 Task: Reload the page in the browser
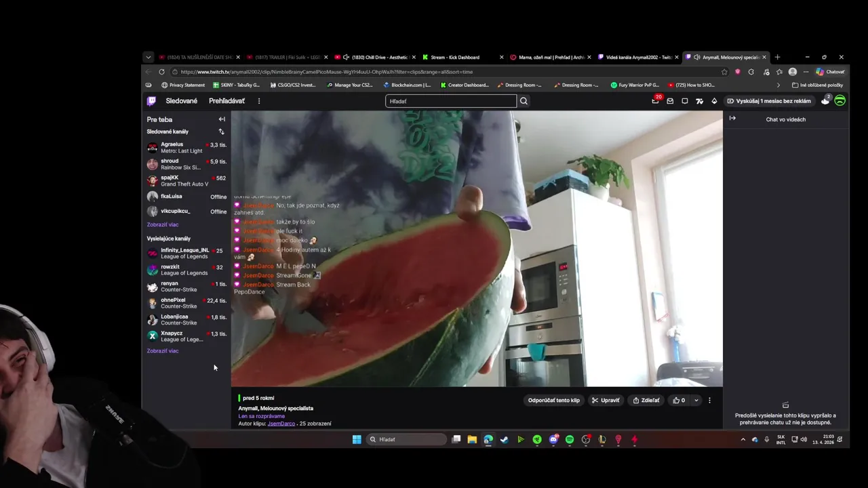click(x=161, y=72)
